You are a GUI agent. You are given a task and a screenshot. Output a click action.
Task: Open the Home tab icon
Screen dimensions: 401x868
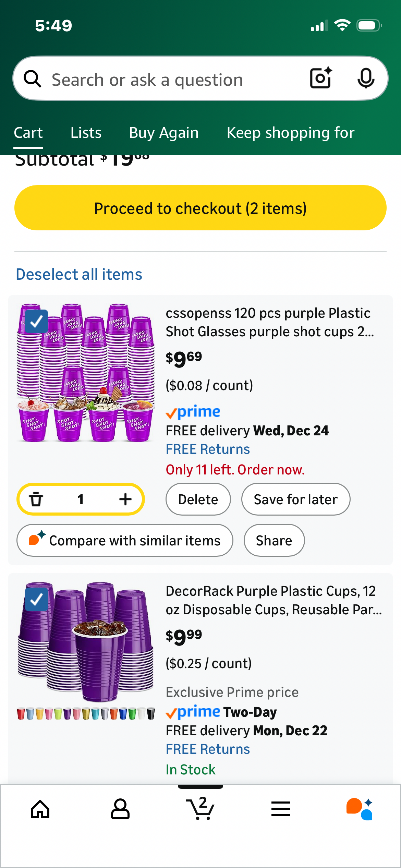pos(40,809)
